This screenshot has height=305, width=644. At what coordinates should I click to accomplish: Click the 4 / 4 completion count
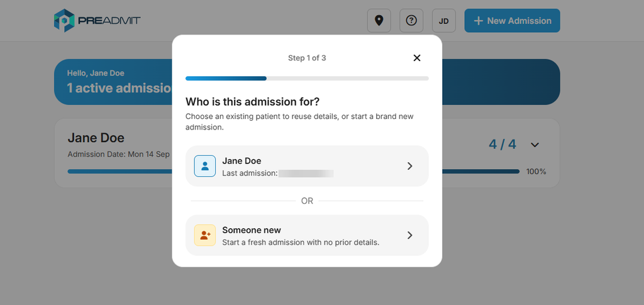coord(502,145)
